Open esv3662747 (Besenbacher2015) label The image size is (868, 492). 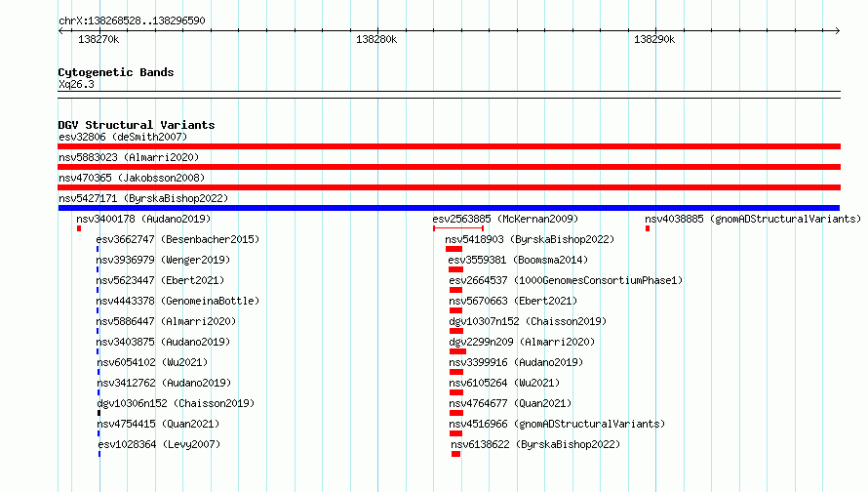pos(178,239)
